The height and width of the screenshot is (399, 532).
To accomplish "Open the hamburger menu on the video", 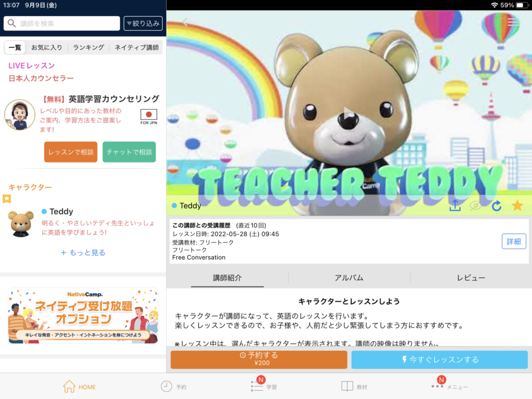I will tap(513, 22).
